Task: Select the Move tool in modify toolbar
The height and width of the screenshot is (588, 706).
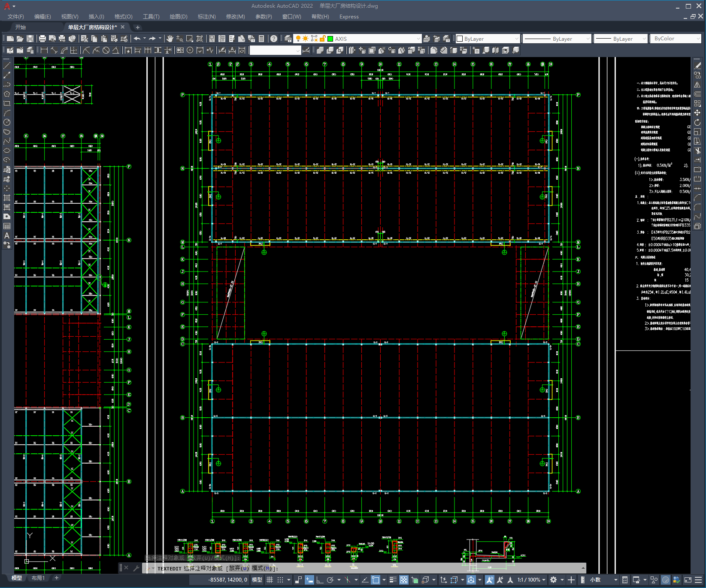Action: click(x=697, y=113)
